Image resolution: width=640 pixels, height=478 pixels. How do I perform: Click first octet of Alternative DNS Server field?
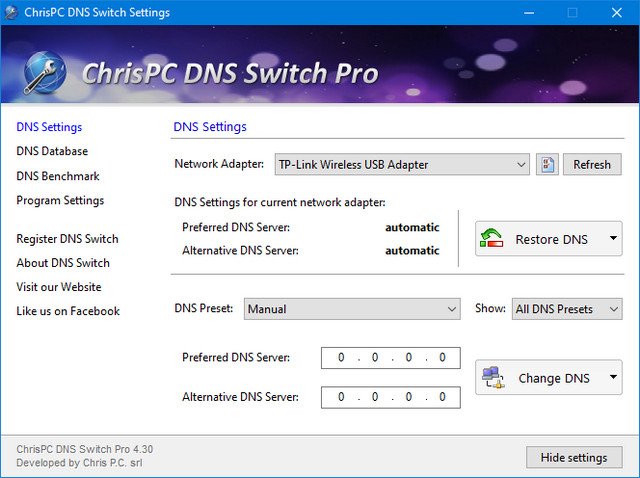coord(341,397)
